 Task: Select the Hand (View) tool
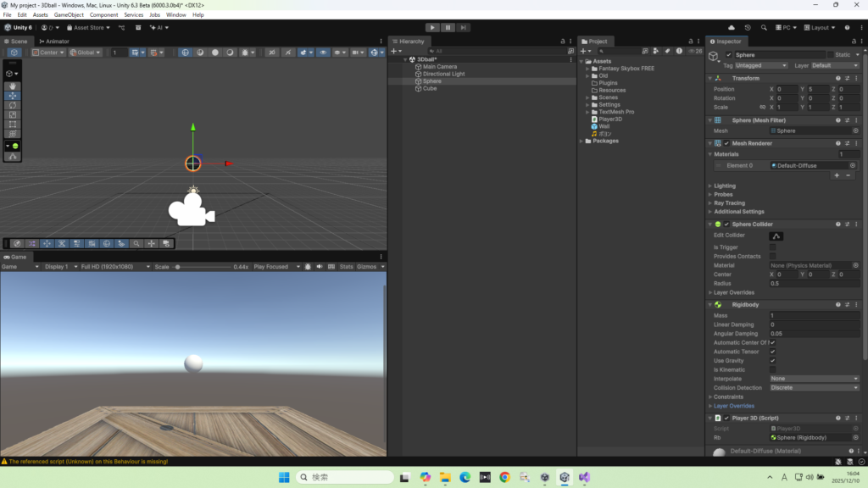point(13,86)
